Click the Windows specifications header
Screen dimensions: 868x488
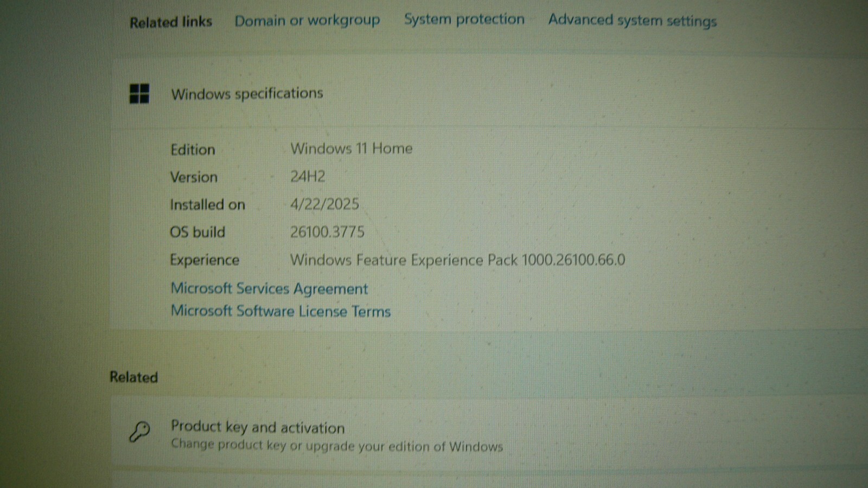247,93
